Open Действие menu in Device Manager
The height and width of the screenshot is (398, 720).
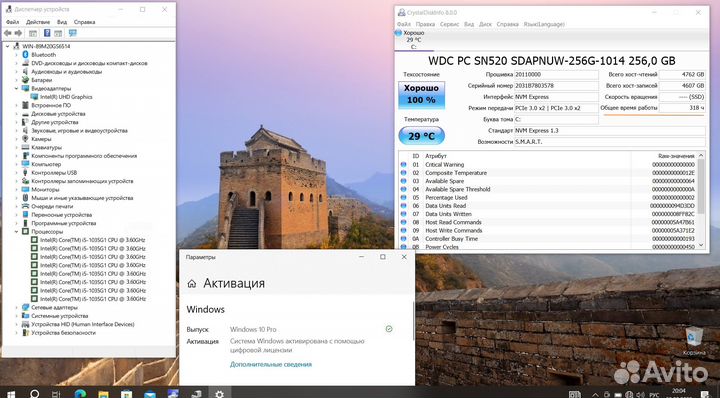38,22
